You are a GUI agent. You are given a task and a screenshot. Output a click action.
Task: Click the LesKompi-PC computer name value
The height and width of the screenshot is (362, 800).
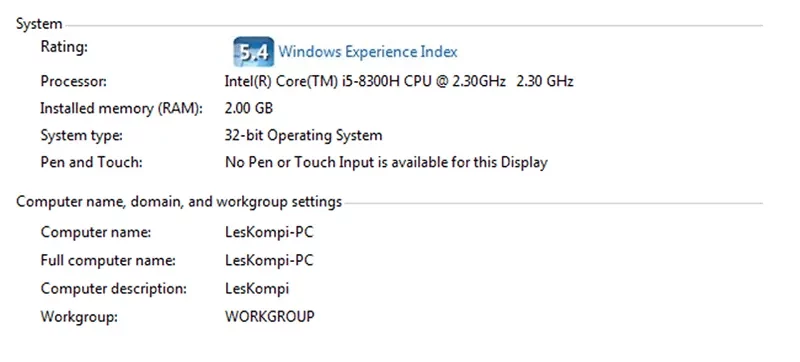click(x=269, y=232)
